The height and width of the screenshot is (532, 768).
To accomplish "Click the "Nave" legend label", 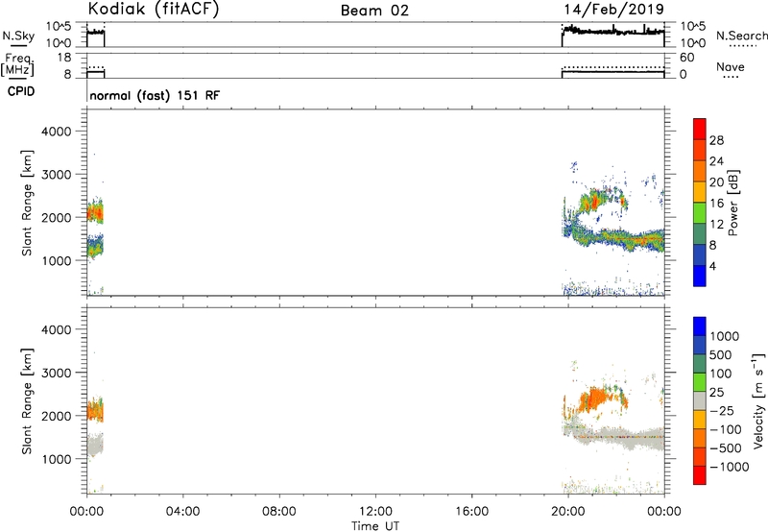I will (731, 66).
